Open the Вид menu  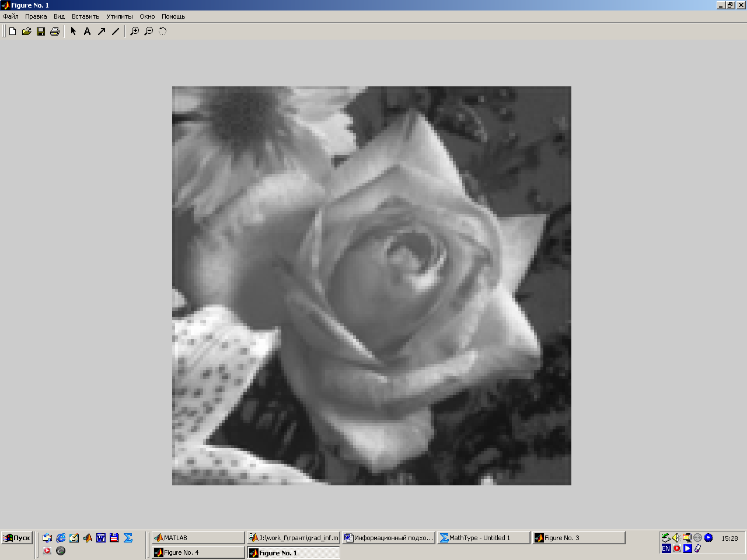point(59,16)
